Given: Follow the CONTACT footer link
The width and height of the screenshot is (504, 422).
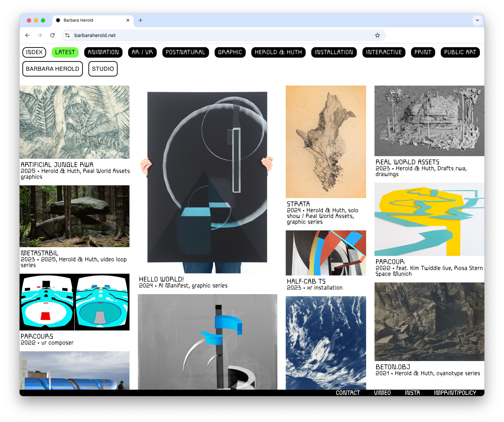Looking at the screenshot, I should pos(348,393).
